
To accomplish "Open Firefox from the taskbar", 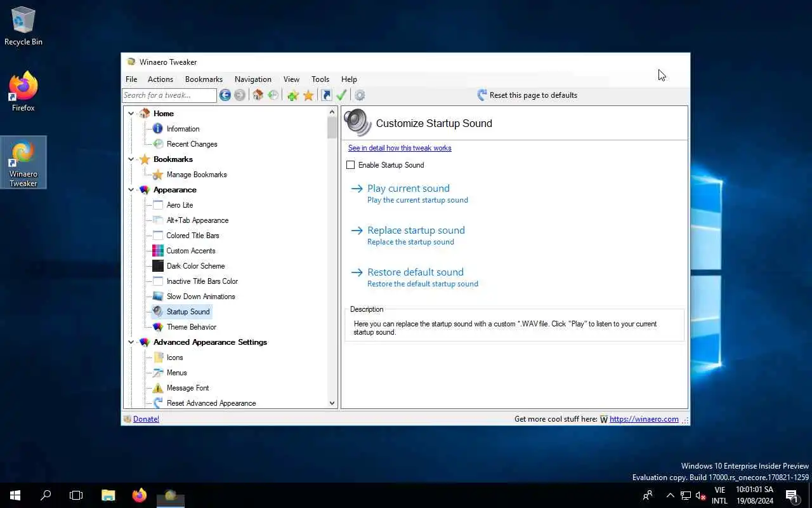I will tap(140, 495).
